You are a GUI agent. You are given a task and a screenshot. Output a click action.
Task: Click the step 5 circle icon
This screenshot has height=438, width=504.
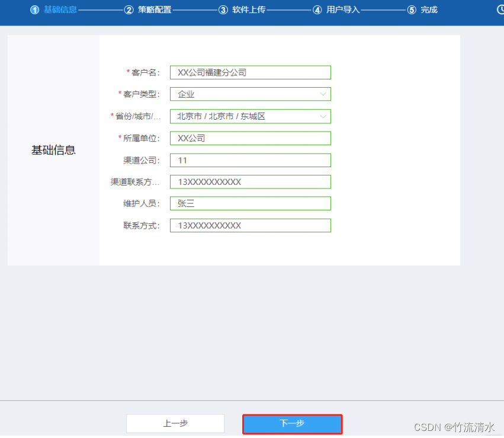412,10
